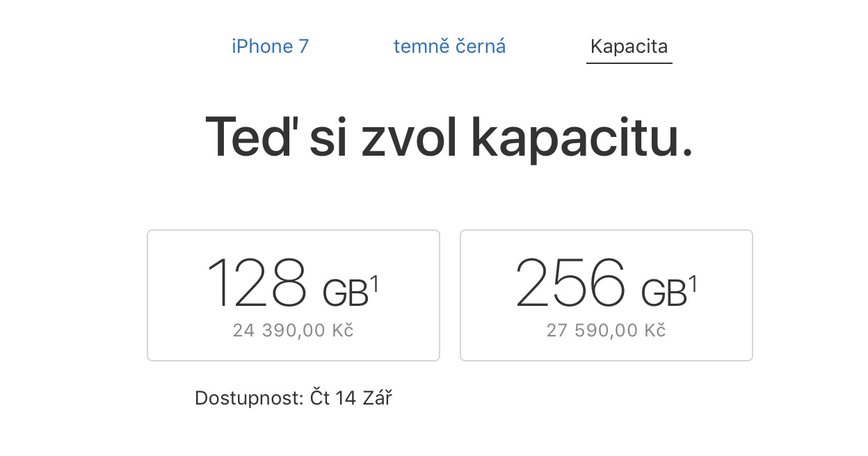Screen dimensions: 868x456
Task: Select the Kapacita tab
Action: point(629,47)
